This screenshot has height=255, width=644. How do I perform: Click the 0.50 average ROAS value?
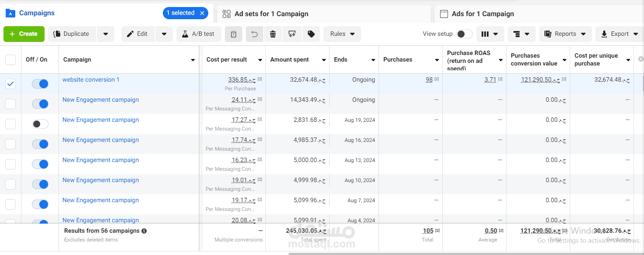491,231
